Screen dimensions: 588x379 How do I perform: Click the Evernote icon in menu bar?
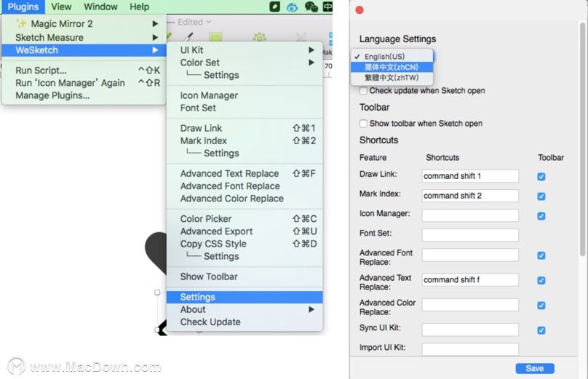click(x=274, y=7)
